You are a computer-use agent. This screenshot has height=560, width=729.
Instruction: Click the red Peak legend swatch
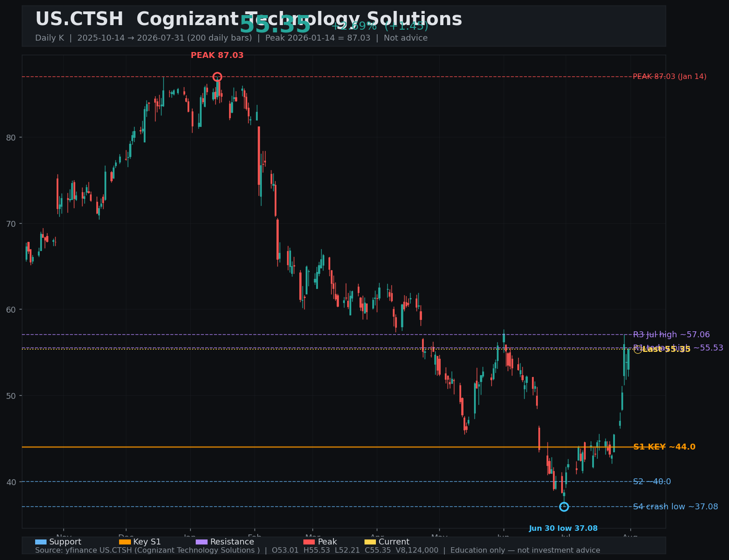[x=309, y=542]
